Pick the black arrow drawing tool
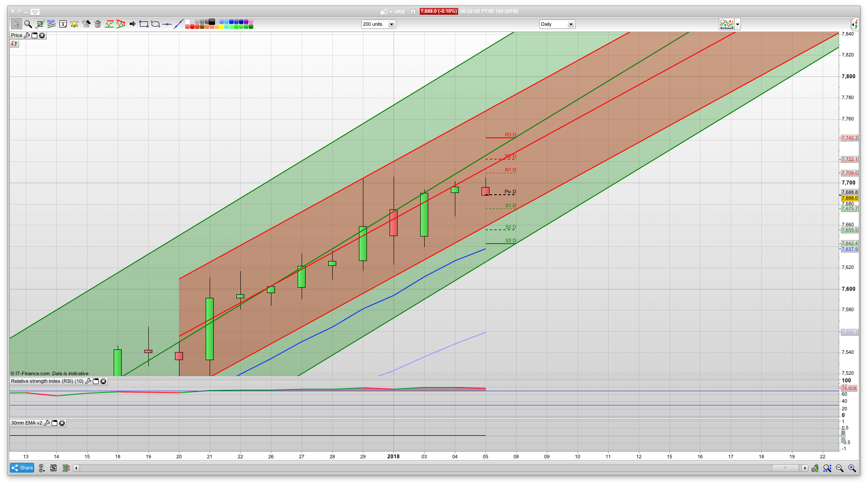The image size is (868, 485). point(132,24)
